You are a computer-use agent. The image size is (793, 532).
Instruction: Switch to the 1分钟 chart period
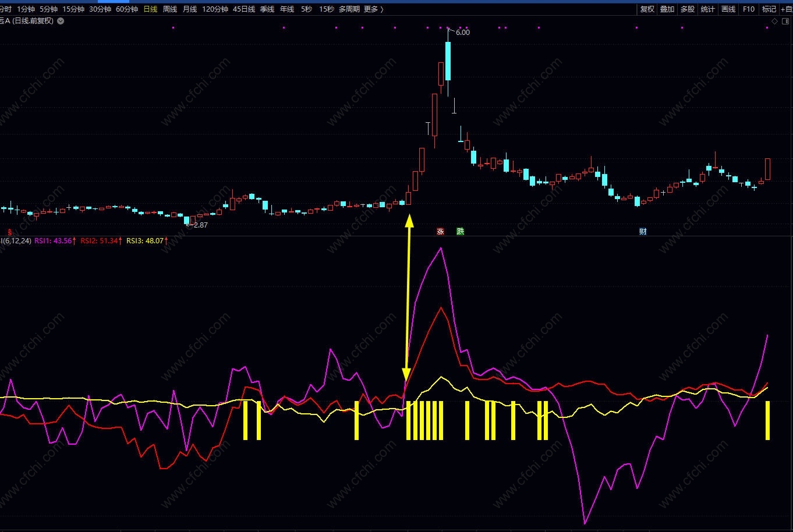[x=26, y=9]
